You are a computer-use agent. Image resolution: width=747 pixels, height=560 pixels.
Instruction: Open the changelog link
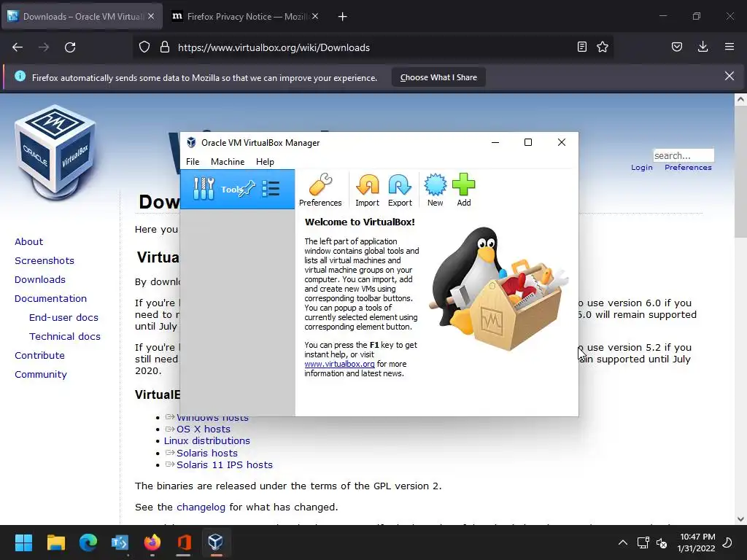point(201,507)
